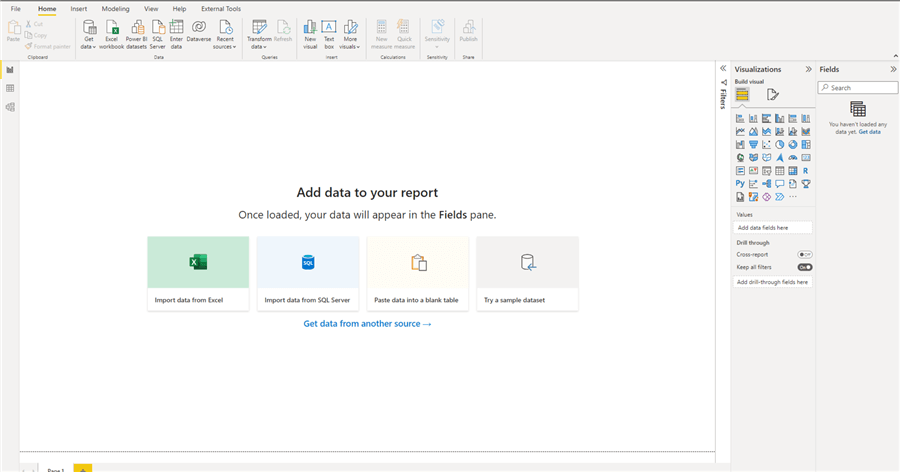Expand the Get data dropdown

[89, 46]
